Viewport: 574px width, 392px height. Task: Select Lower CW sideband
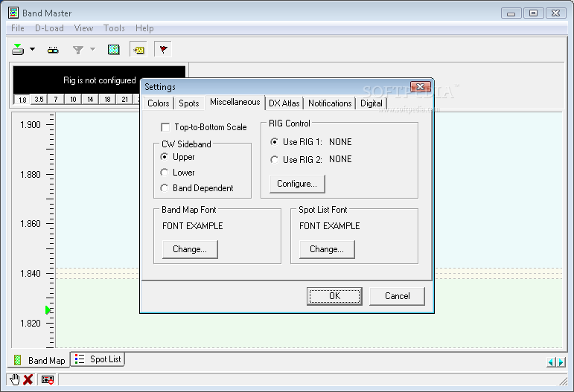(165, 173)
